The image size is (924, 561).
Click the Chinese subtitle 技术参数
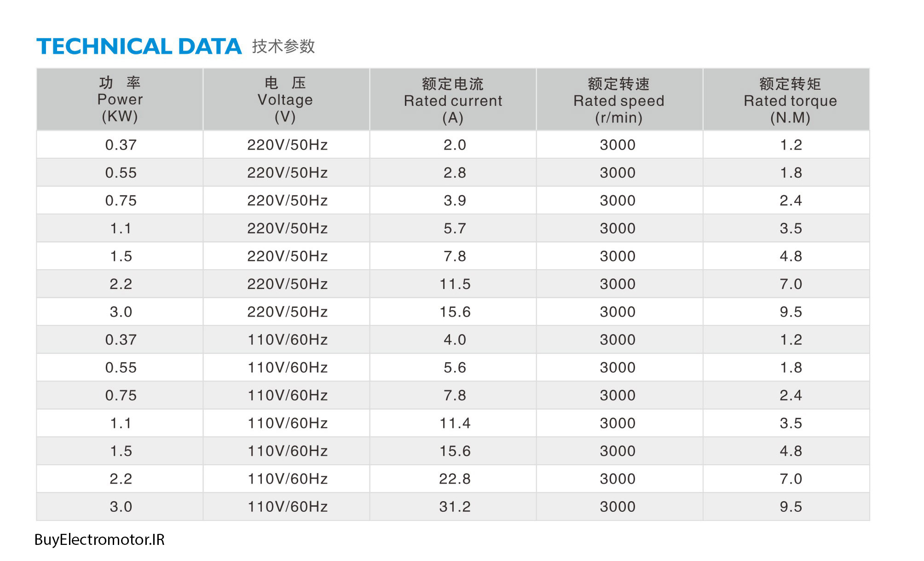[283, 46]
